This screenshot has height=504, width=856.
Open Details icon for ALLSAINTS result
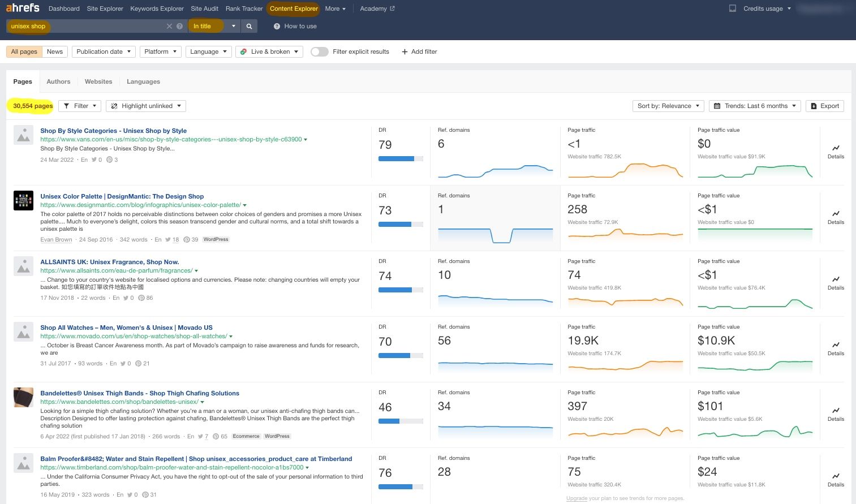836,279
